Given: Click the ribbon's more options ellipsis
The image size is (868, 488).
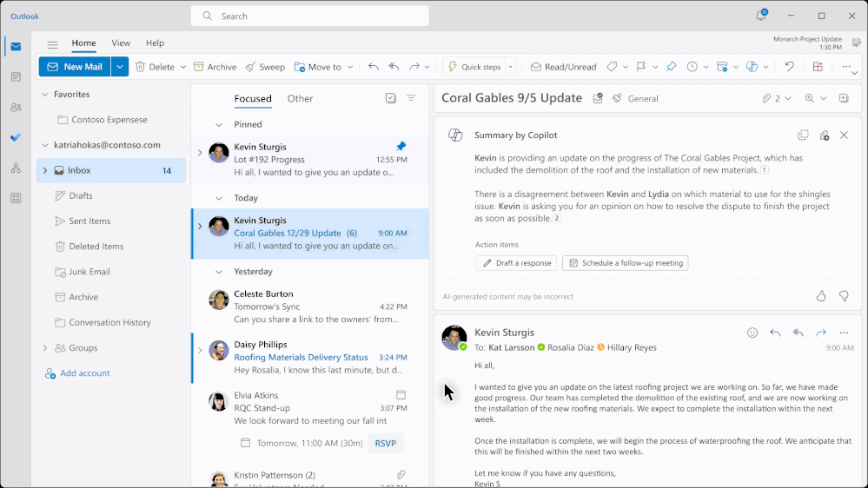Looking at the screenshot, I should click(846, 66).
